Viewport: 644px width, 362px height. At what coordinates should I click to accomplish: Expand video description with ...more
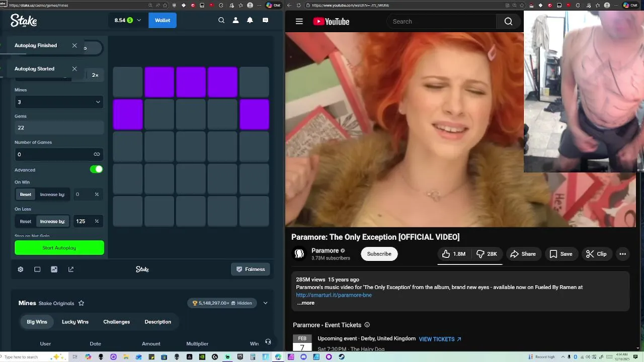pyautogui.click(x=305, y=303)
